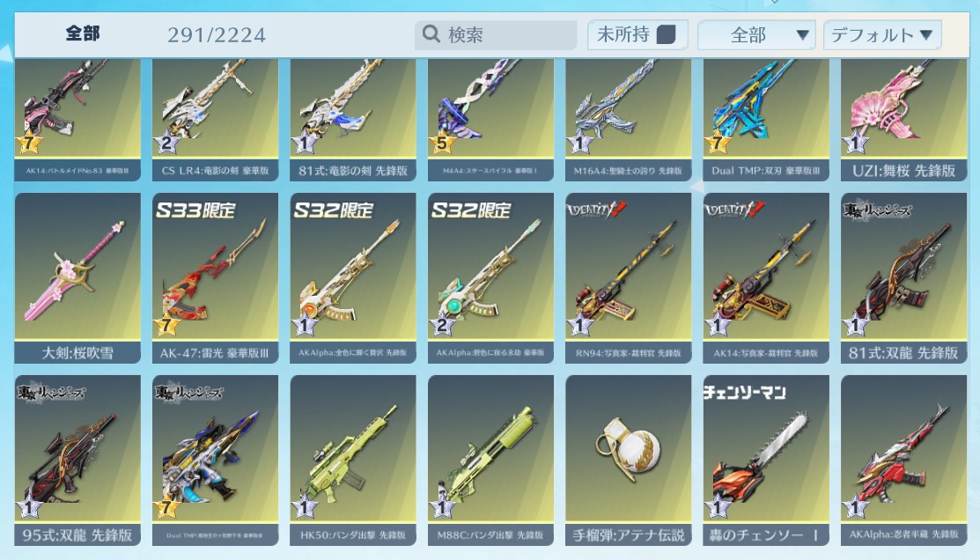Expand the デフォルト sort dropdown
The image size is (980, 560).
tap(882, 35)
